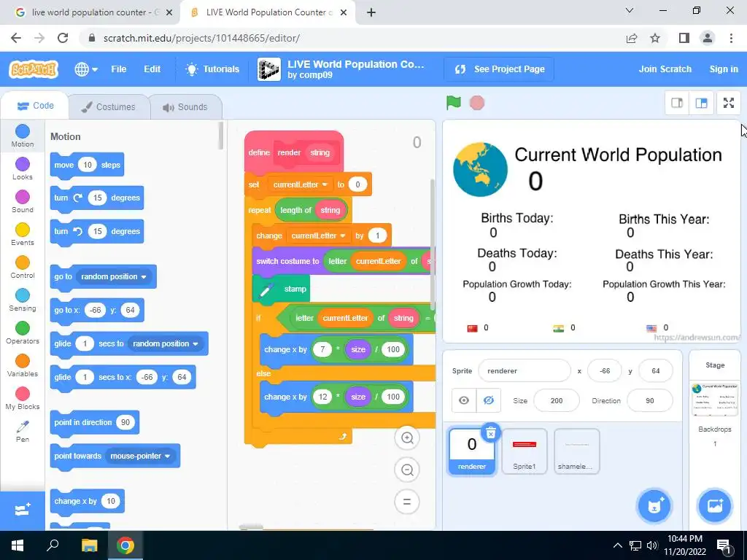This screenshot has width=747, height=560.
Task: Select the Sprite1 thumbnail
Action: click(x=524, y=451)
